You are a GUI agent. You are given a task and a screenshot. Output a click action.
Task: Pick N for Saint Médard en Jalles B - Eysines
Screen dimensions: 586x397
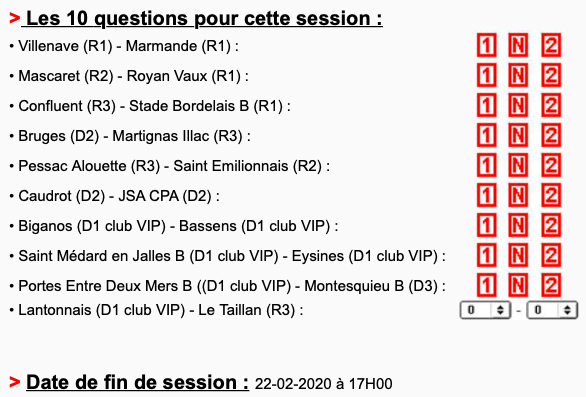(x=518, y=255)
